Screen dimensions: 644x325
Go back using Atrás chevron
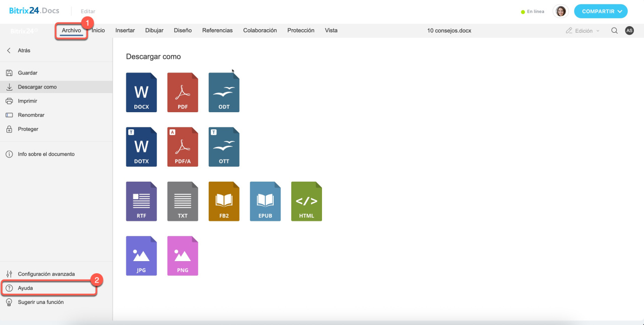(9, 51)
